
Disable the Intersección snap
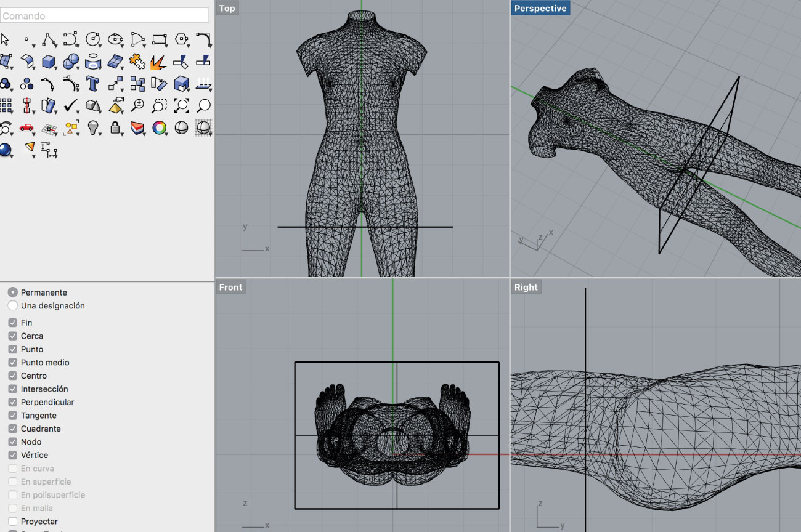(x=13, y=389)
